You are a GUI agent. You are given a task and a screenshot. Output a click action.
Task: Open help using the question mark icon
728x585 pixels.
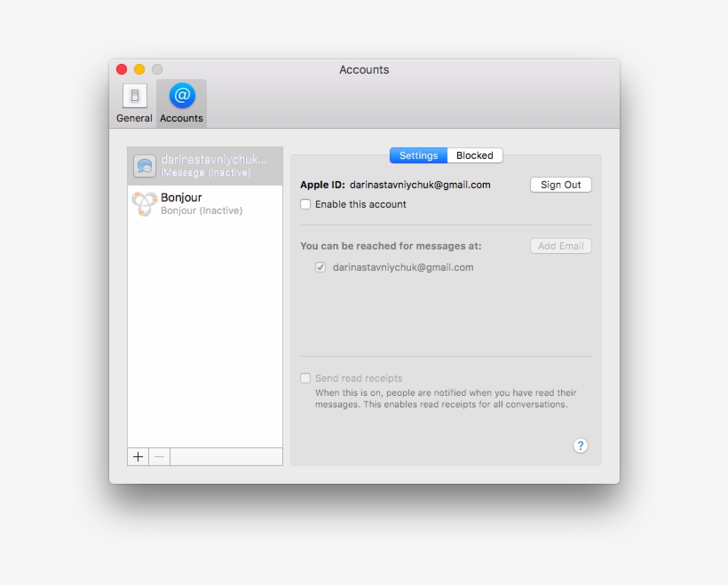580,445
